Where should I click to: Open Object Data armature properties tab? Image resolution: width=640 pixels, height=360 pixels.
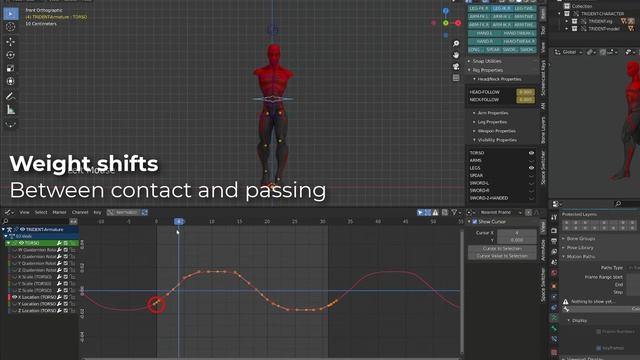pyautogui.click(x=554, y=318)
